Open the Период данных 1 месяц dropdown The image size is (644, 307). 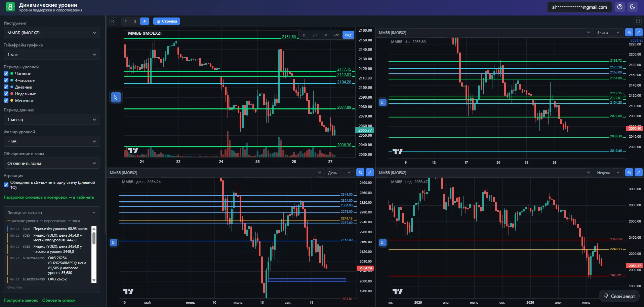tap(52, 120)
